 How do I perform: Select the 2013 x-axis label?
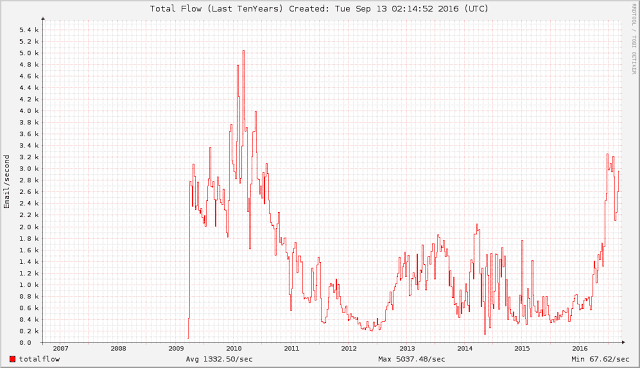pyautogui.click(x=407, y=348)
